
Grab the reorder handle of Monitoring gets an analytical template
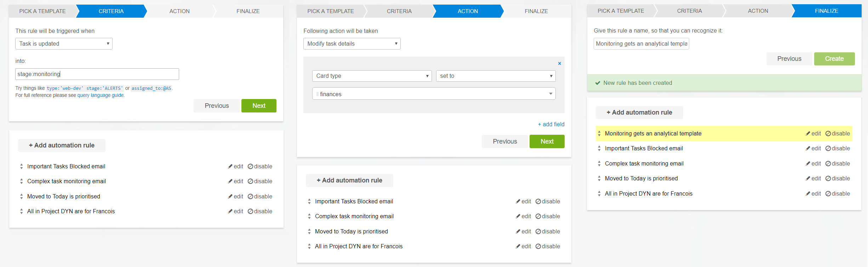click(599, 134)
